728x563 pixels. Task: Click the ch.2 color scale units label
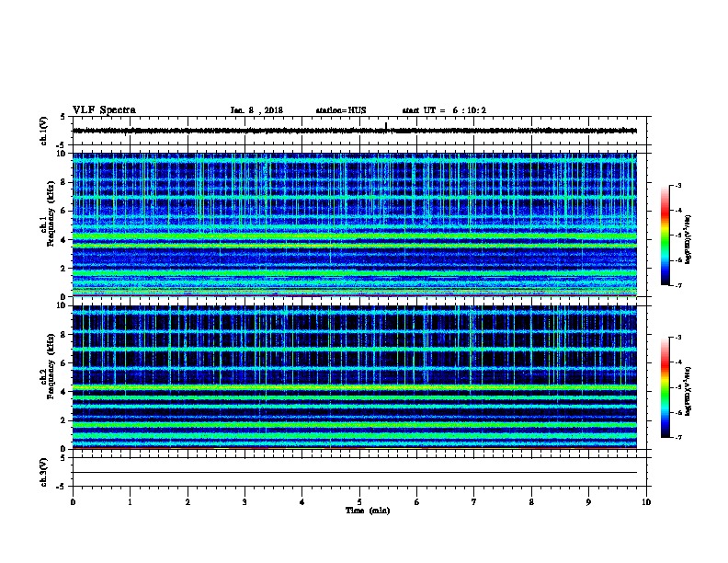tap(688, 392)
